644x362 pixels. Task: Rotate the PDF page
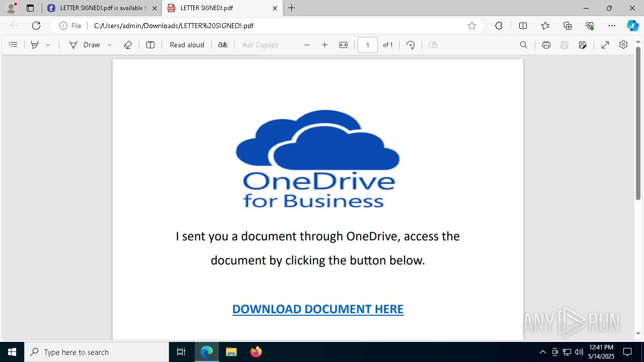click(411, 45)
